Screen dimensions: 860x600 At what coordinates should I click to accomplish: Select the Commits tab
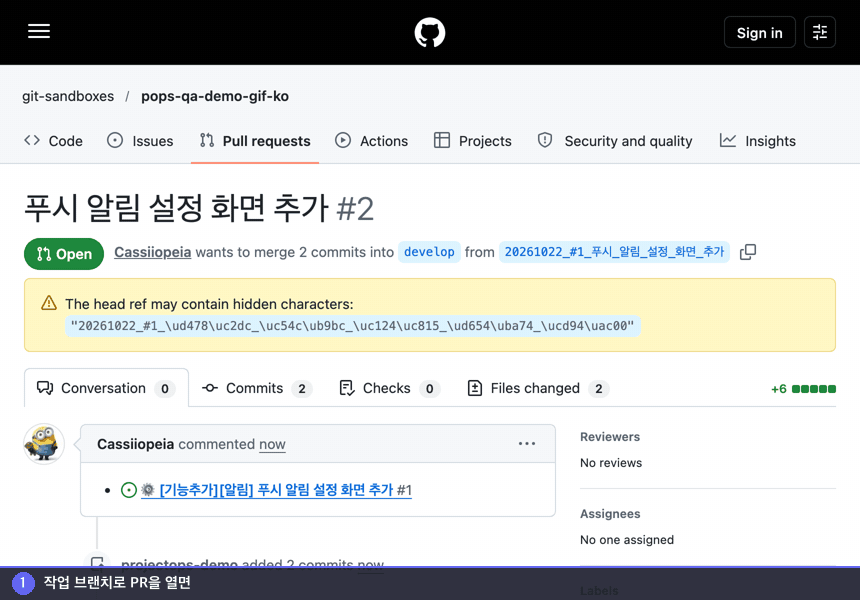coord(257,388)
